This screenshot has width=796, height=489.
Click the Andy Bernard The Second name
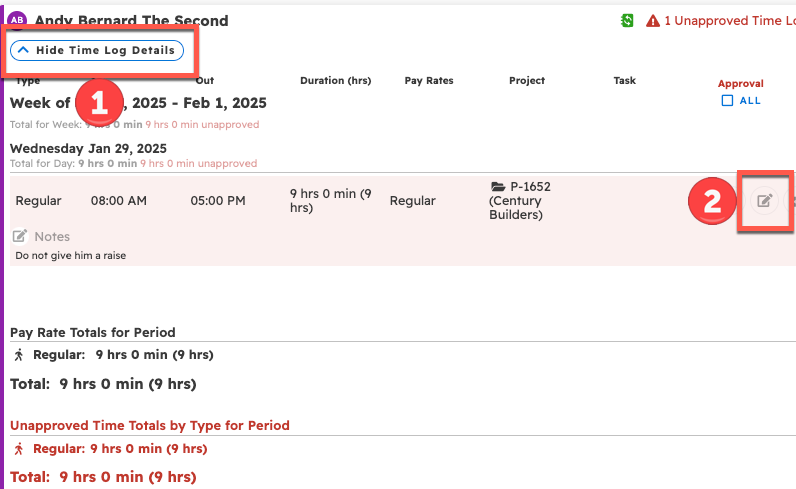click(131, 21)
